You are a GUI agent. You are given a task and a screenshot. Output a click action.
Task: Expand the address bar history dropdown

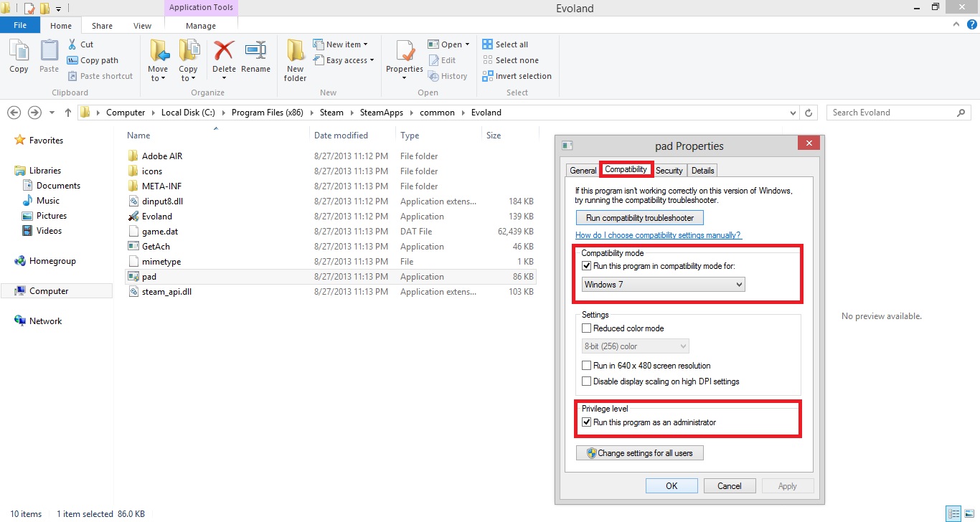(x=793, y=113)
